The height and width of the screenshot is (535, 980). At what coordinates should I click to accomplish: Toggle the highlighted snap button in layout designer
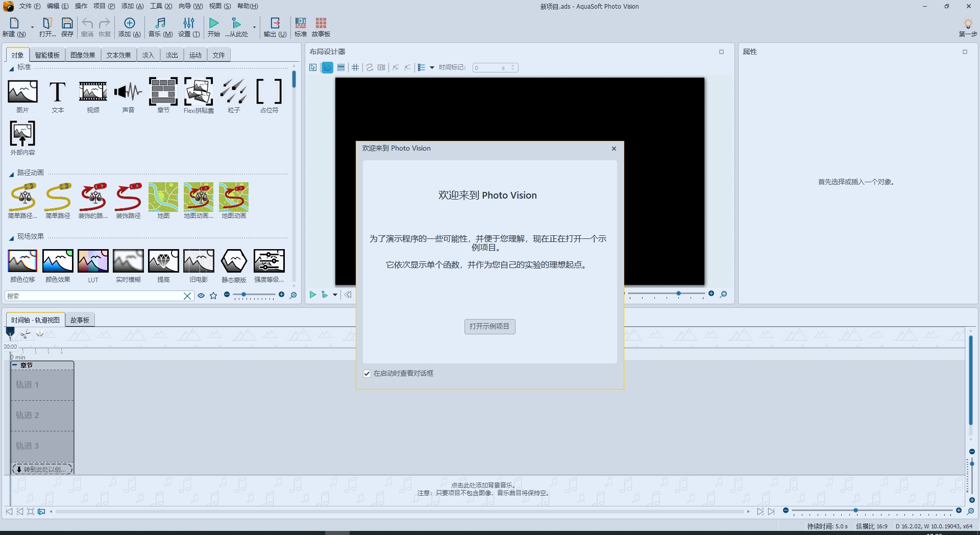(x=327, y=67)
